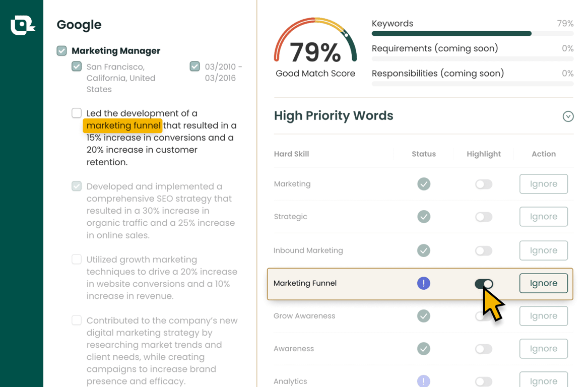Viewport: 588px width, 387px height.
Task: Ignore the Inbound Marketing keyword
Action: tap(543, 250)
